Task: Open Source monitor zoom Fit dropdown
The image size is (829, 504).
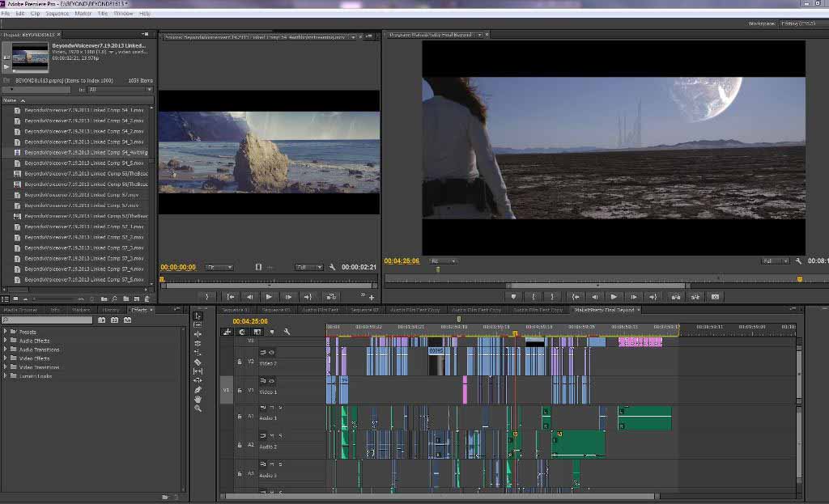Action: (x=219, y=267)
